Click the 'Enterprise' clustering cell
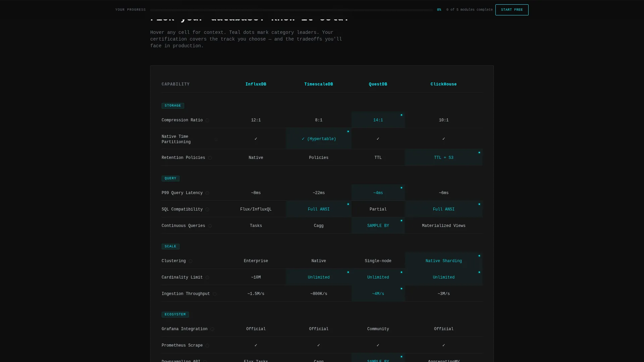This screenshot has width=644, height=362. point(256,261)
